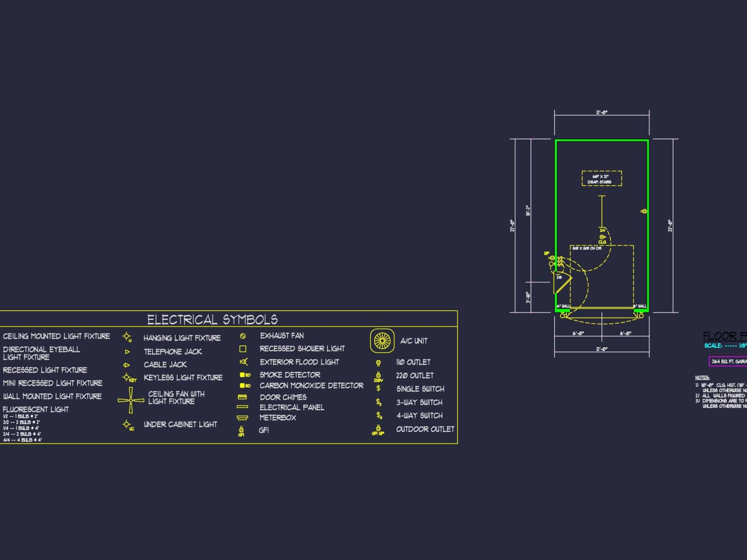Viewport: 747px width, 560px height.
Task: Click the 4-way switch symbol
Action: tap(379, 415)
